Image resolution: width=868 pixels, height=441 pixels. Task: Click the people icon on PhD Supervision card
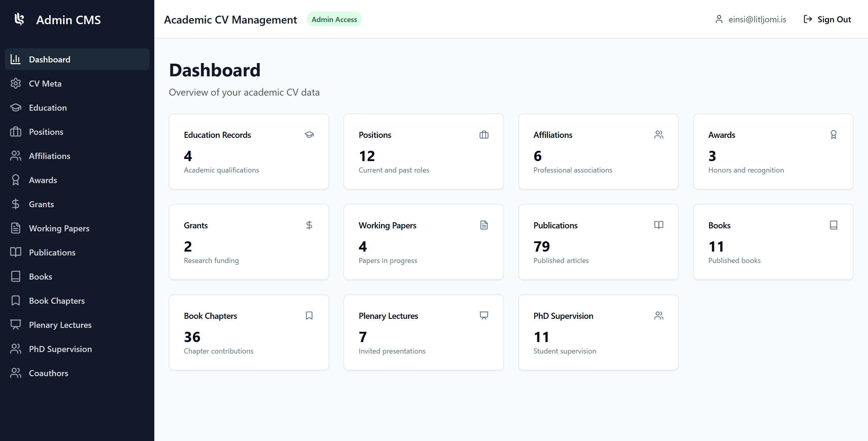pos(659,316)
